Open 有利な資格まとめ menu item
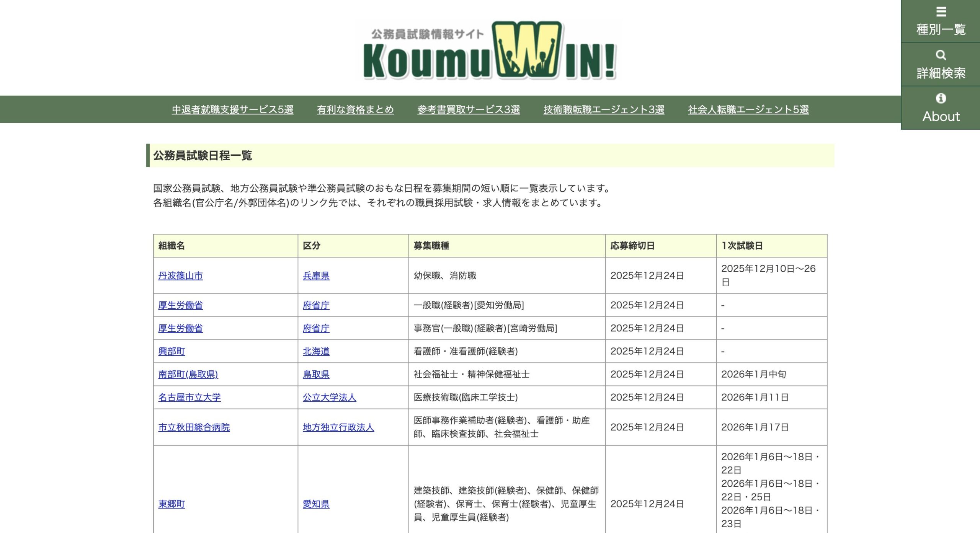The image size is (980, 533). tap(355, 110)
